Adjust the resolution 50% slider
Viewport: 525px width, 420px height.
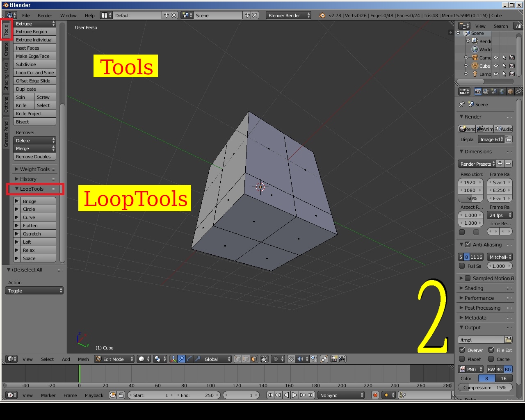coord(470,199)
